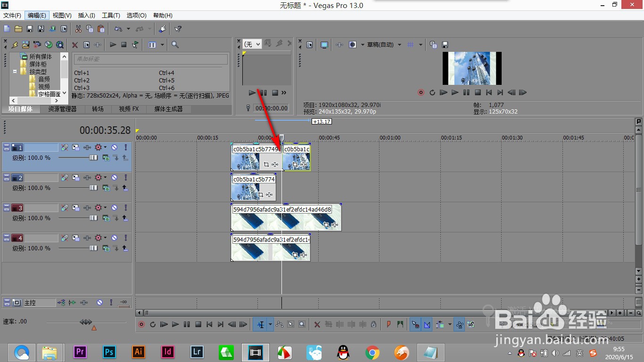Viewport: 644px width, 362px height.
Task: Click the Record button under video preview
Action: point(421,92)
